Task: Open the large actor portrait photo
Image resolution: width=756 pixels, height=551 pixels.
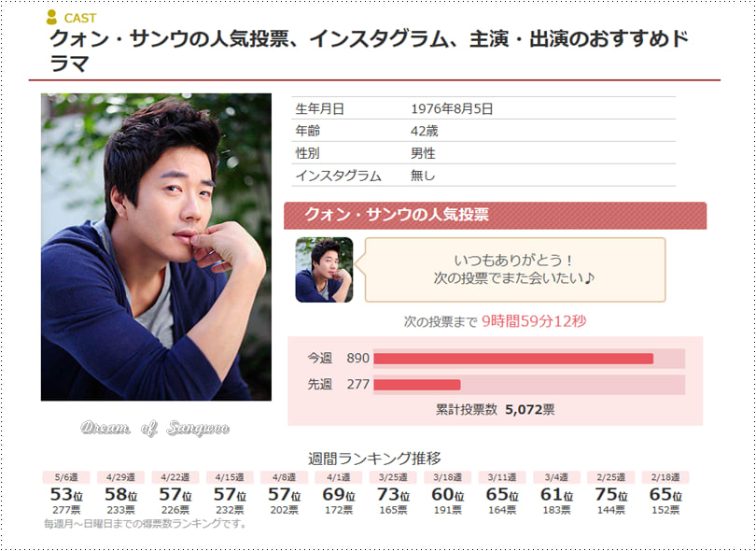Action: [x=156, y=247]
